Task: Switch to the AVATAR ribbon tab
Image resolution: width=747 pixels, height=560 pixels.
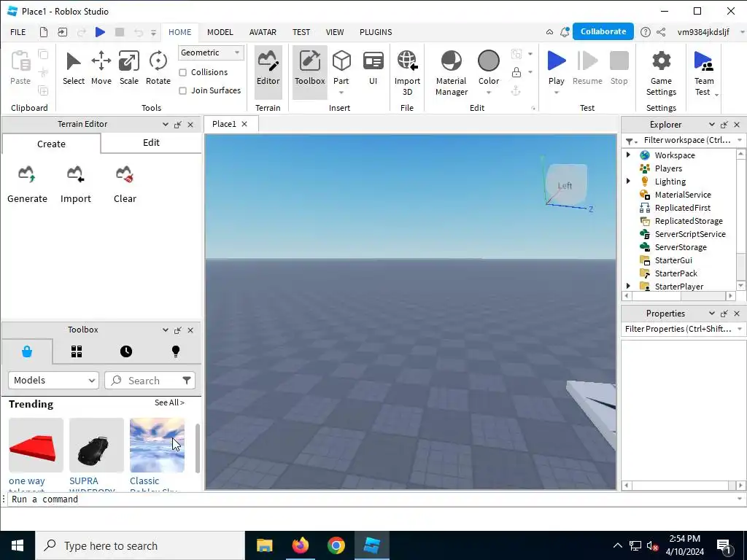Action: tap(263, 32)
